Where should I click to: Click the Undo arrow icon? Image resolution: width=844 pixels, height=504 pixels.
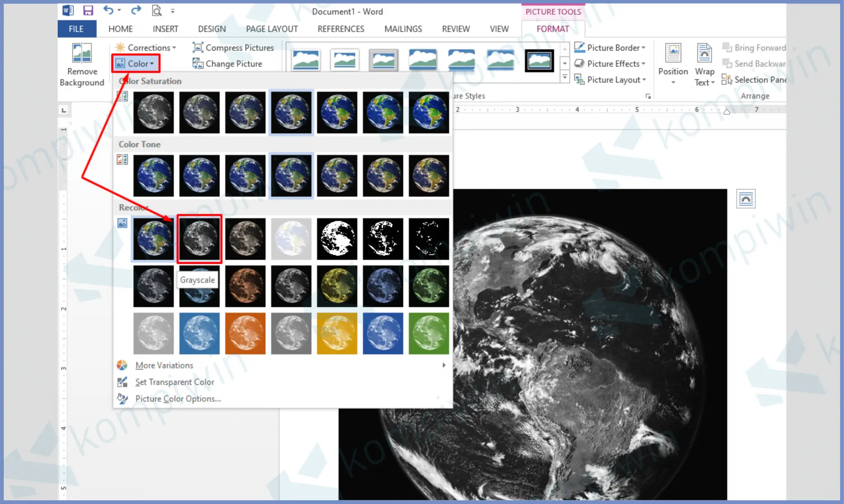pos(108,10)
